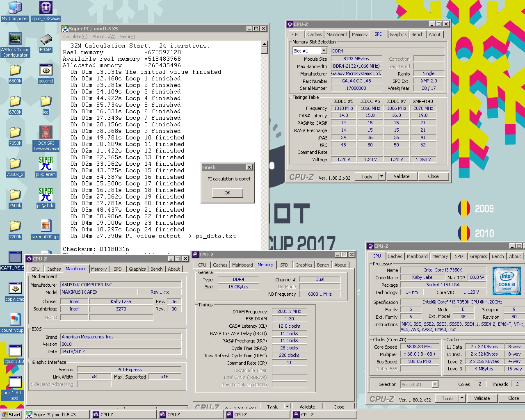Open countrycup desktop icon
The width and height of the screenshot is (525, 420).
pos(13,323)
